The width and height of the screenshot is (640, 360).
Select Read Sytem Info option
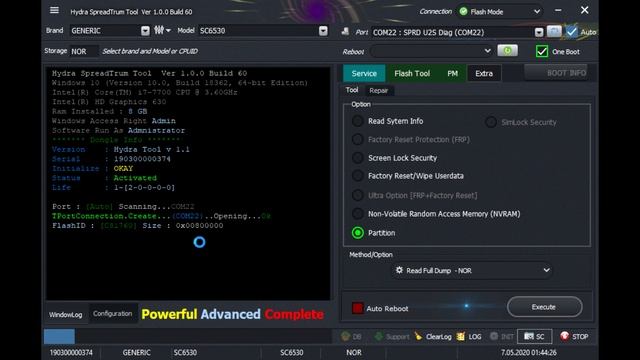tap(358, 121)
